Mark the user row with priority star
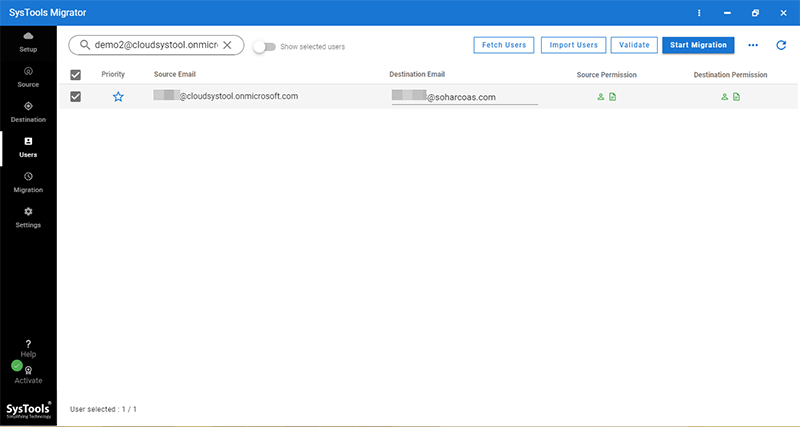The height and width of the screenshot is (427, 800). [118, 96]
